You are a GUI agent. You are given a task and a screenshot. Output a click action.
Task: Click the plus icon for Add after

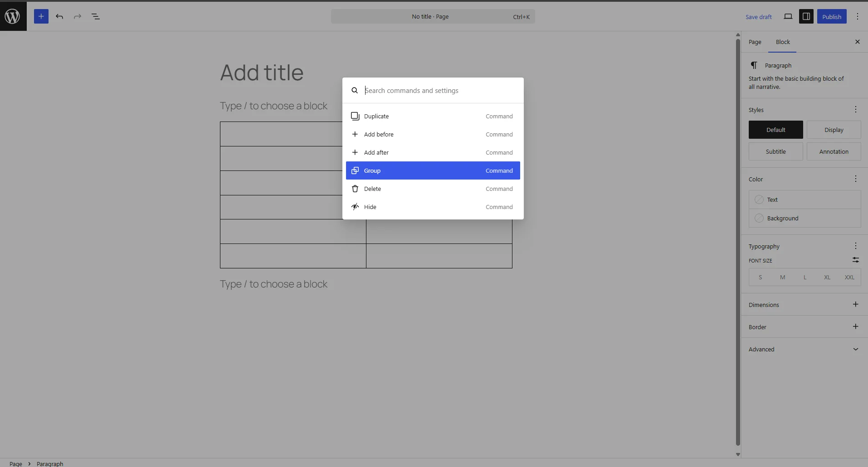point(355,152)
